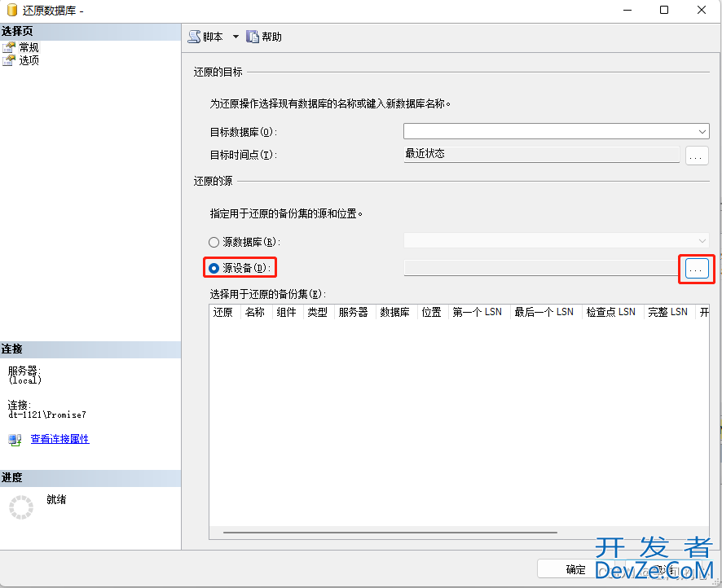Click the 常规 page icon
Screen dimensions: 722x588
pos(9,47)
